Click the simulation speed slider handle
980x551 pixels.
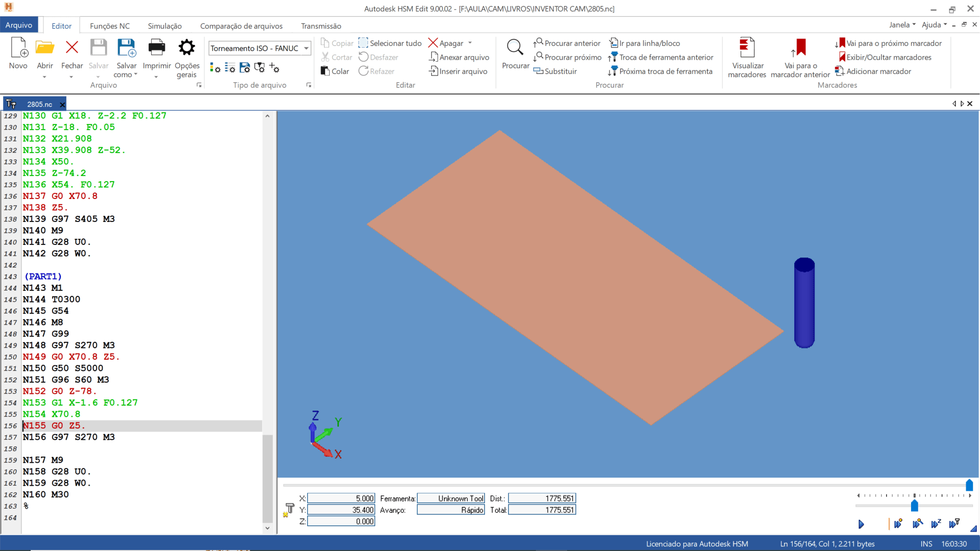[914, 506]
